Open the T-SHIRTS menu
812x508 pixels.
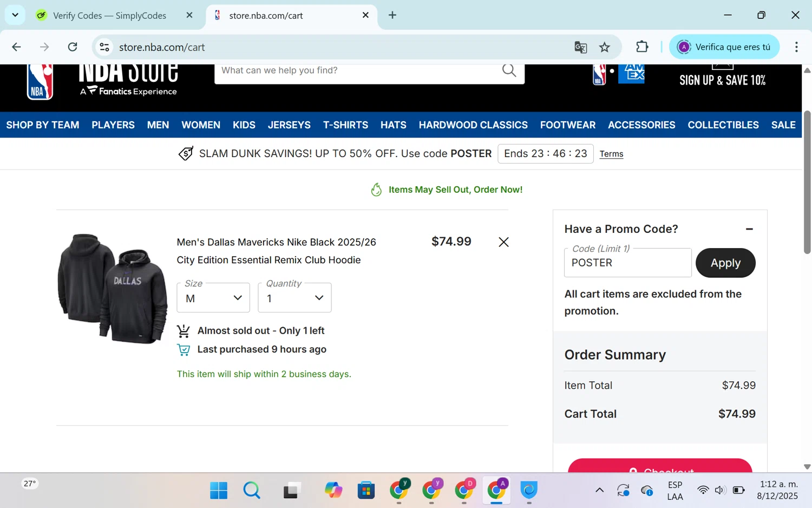345,125
